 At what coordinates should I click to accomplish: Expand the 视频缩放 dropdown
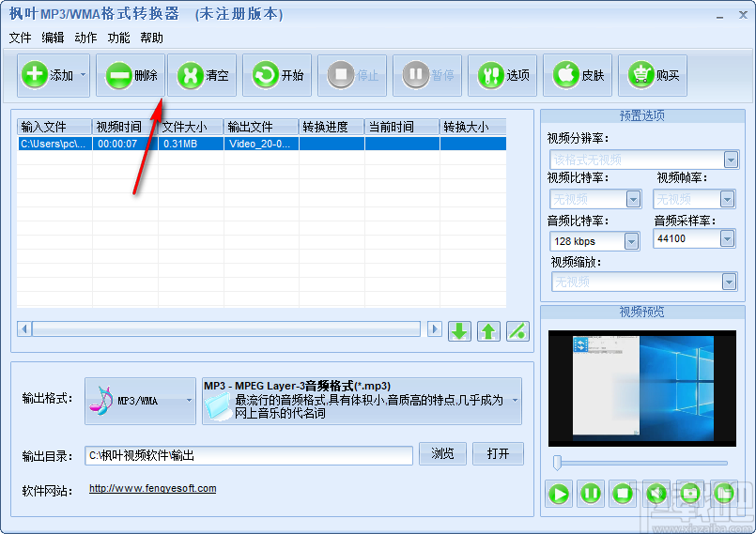pyautogui.click(x=729, y=282)
